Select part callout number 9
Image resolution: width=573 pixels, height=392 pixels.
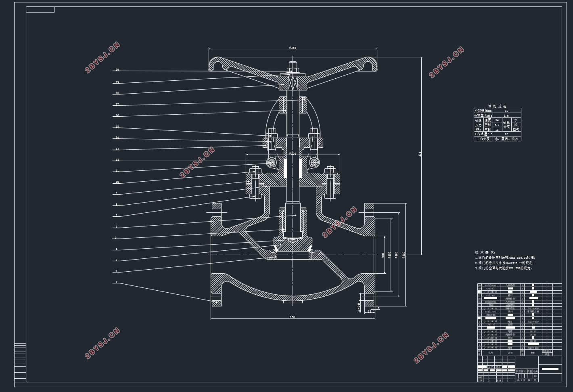(x=116, y=193)
